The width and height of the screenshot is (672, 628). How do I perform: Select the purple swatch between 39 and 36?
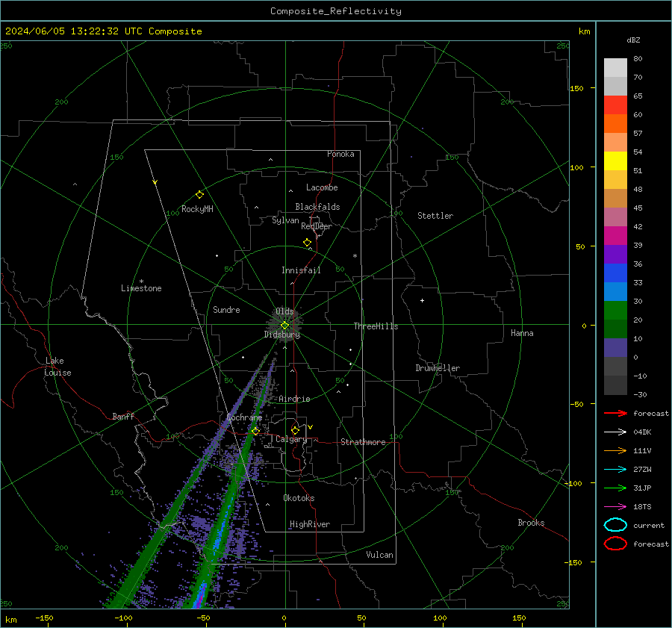[x=615, y=254]
